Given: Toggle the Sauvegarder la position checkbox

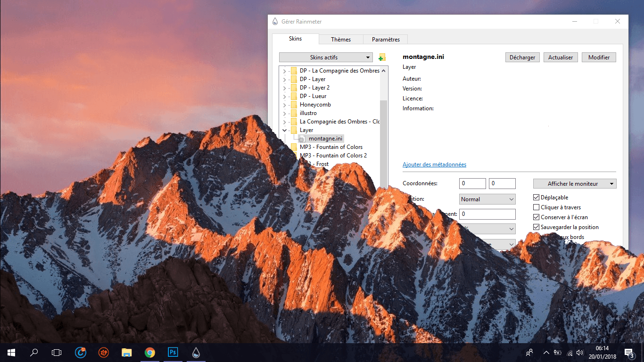Looking at the screenshot, I should click(537, 227).
